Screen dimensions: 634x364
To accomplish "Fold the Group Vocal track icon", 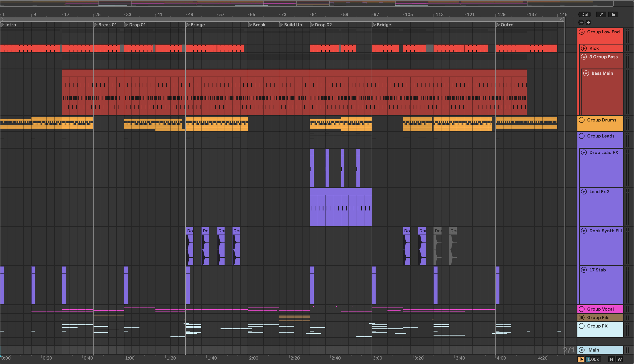I will [x=582, y=309].
